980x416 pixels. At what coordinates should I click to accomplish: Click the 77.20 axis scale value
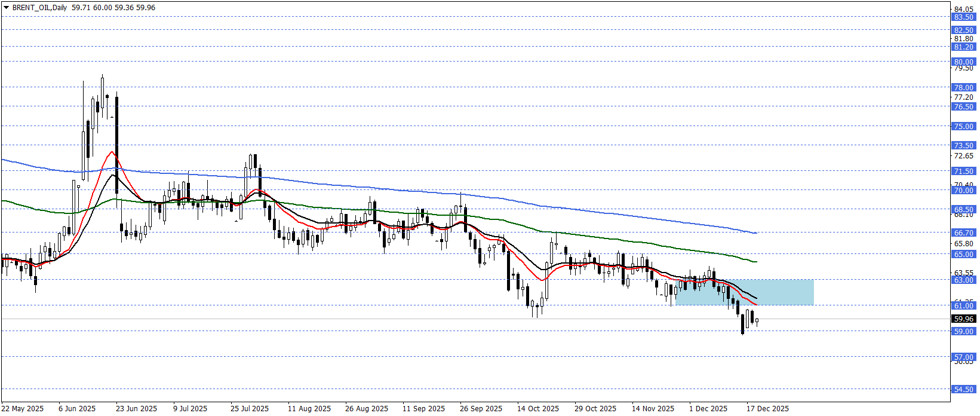click(x=964, y=97)
